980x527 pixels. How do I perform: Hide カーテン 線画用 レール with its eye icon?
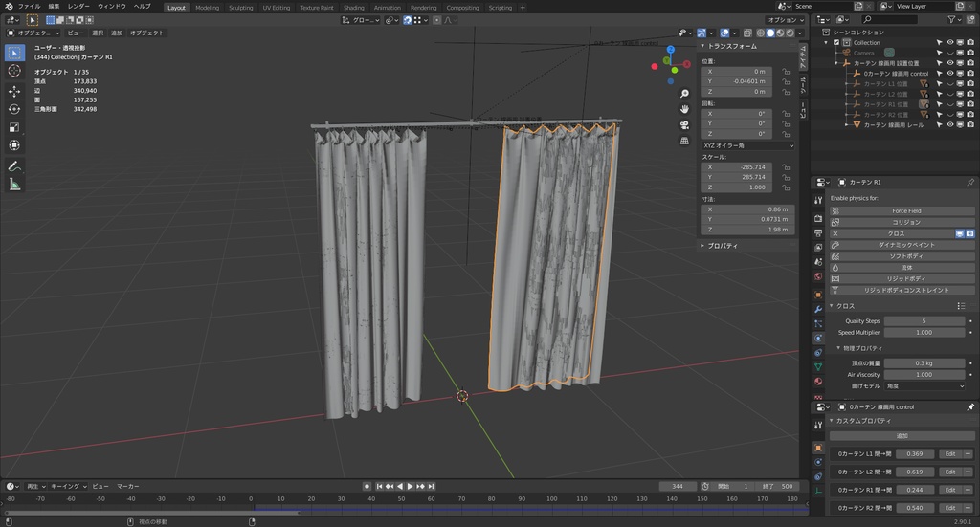(x=950, y=124)
